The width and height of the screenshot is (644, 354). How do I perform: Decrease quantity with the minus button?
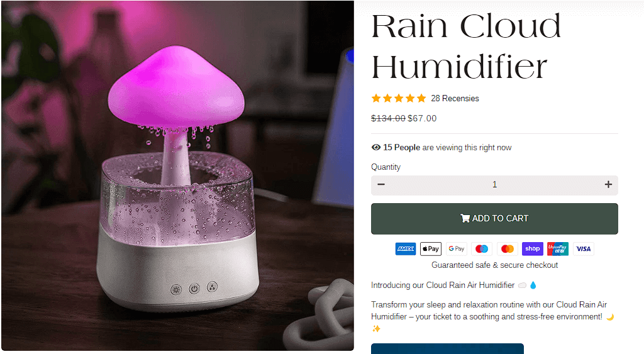point(381,185)
